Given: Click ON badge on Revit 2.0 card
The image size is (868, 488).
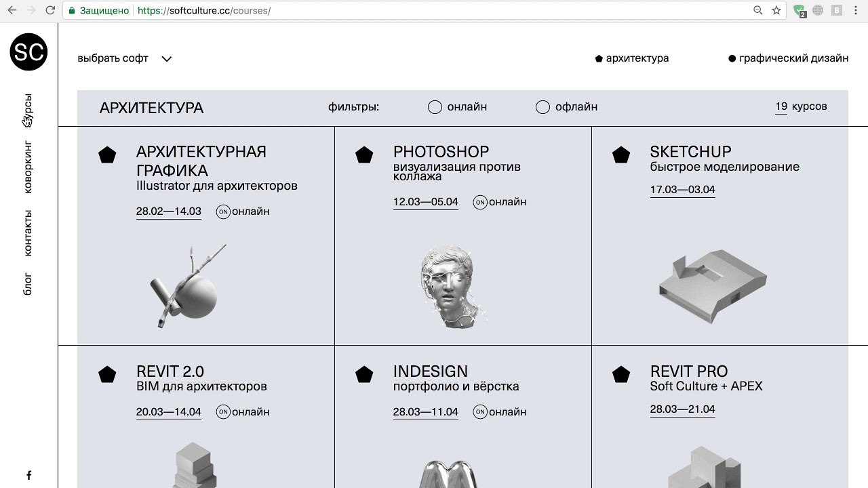Looking at the screenshot, I should [x=223, y=412].
